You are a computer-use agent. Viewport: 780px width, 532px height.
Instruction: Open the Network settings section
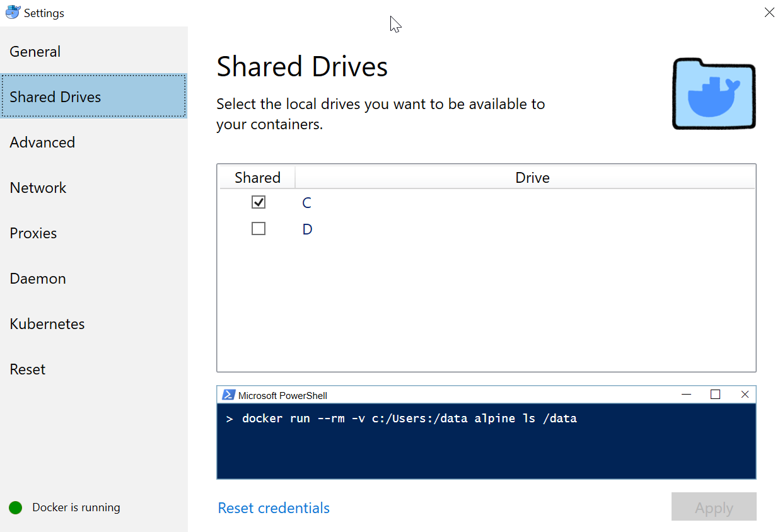[x=38, y=188]
